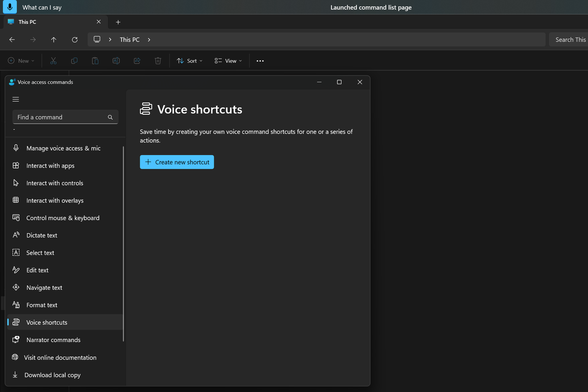The height and width of the screenshot is (392, 588).
Task: Click the Refresh icon in File Explorer
Action: pyautogui.click(x=74, y=40)
